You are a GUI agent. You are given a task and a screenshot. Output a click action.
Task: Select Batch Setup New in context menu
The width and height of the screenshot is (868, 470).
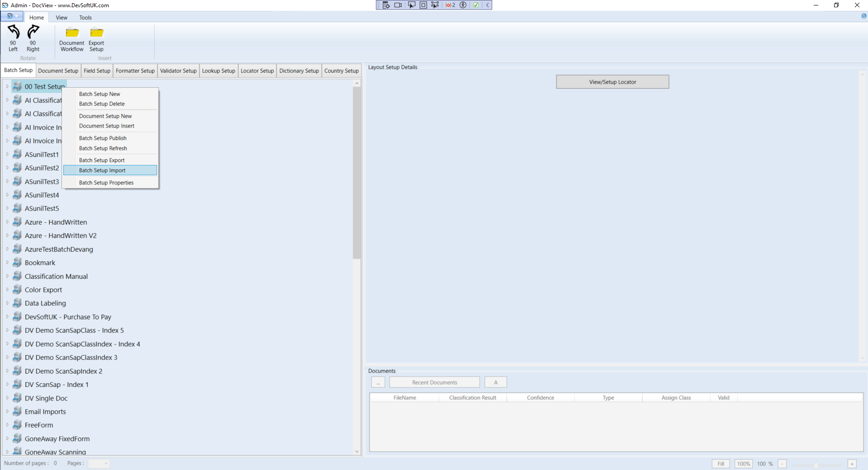[x=110, y=94]
